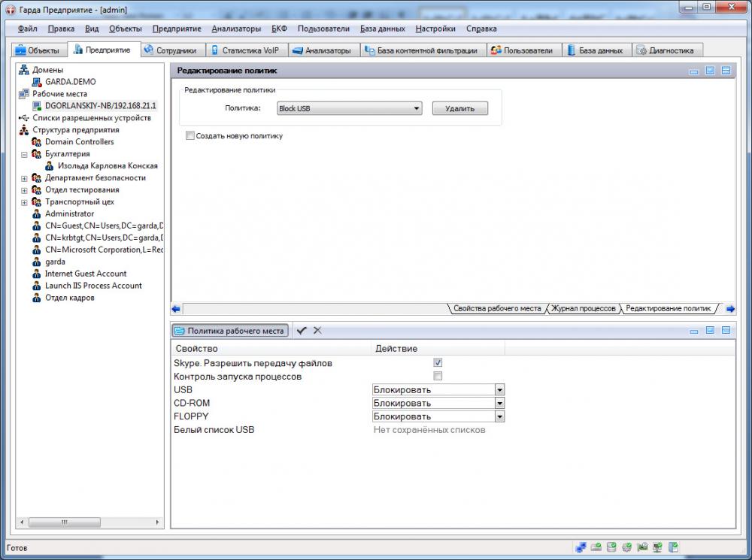
Task: Click the Удалить button
Action: coord(459,109)
